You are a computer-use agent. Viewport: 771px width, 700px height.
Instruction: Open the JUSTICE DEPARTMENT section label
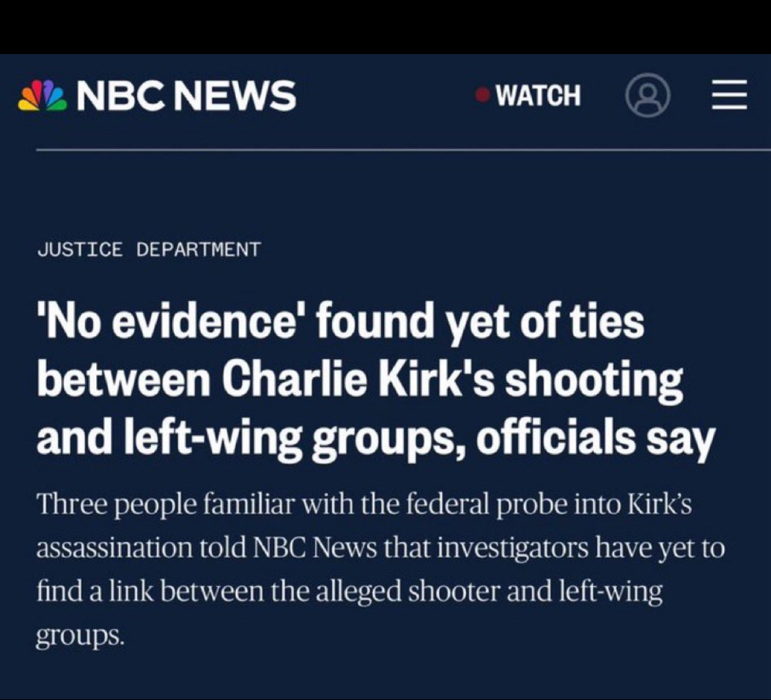tap(149, 250)
